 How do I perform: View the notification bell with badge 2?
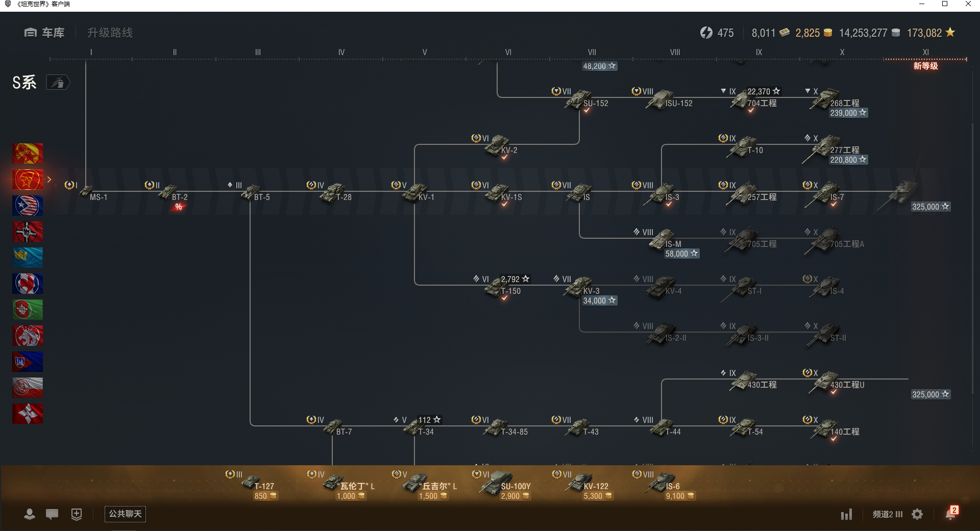pos(951,513)
